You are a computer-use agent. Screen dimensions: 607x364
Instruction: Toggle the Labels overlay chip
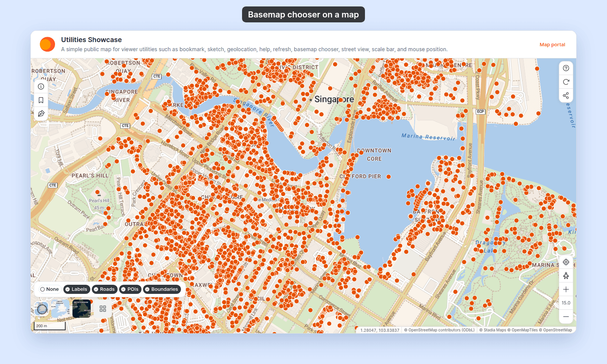pyautogui.click(x=77, y=289)
